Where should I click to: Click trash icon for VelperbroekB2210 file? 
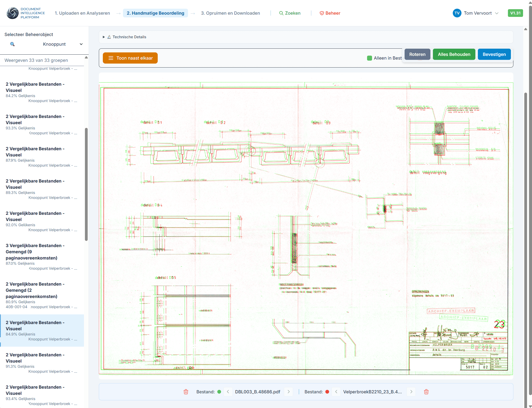(x=426, y=392)
